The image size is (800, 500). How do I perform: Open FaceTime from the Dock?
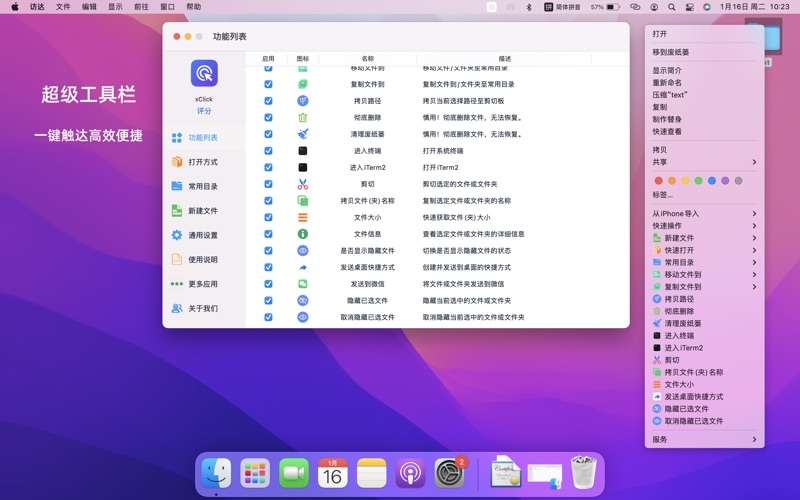pos(294,473)
